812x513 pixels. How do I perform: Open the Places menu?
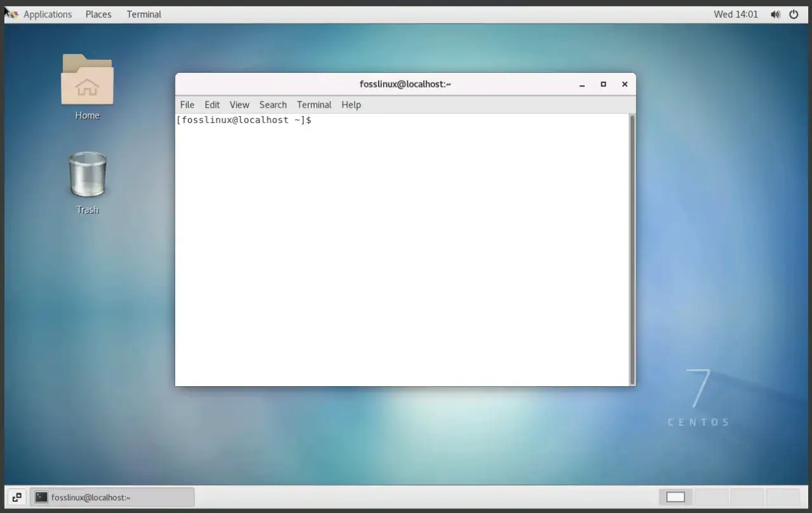tap(98, 14)
